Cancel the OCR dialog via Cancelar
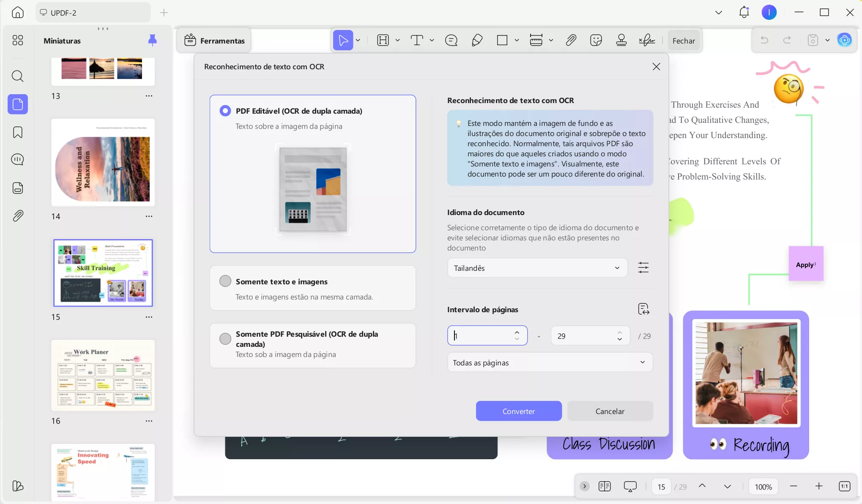This screenshot has height=504, width=862. (610, 411)
